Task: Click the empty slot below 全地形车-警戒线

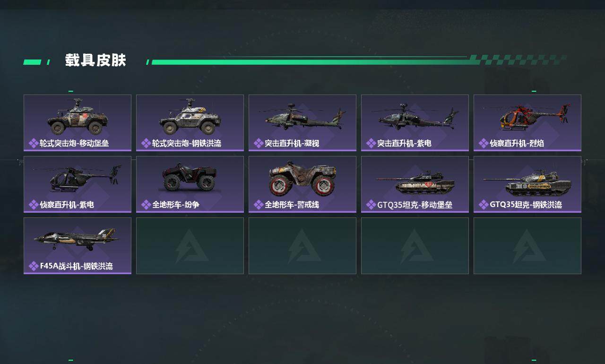Action: pyautogui.click(x=302, y=246)
